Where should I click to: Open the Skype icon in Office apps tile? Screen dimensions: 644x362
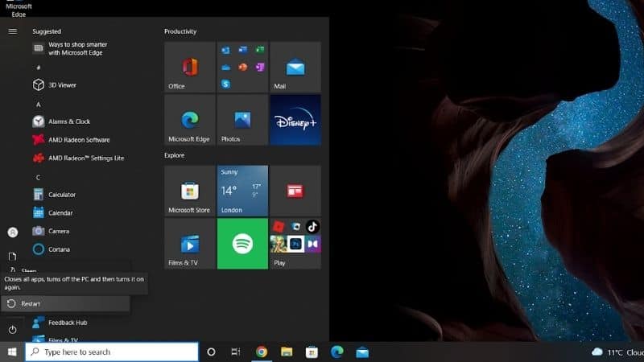[x=225, y=84]
